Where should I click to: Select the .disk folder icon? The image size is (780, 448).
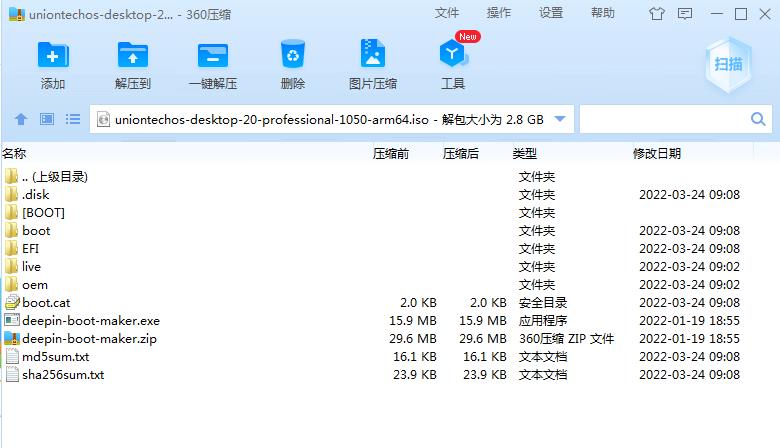click(x=11, y=194)
